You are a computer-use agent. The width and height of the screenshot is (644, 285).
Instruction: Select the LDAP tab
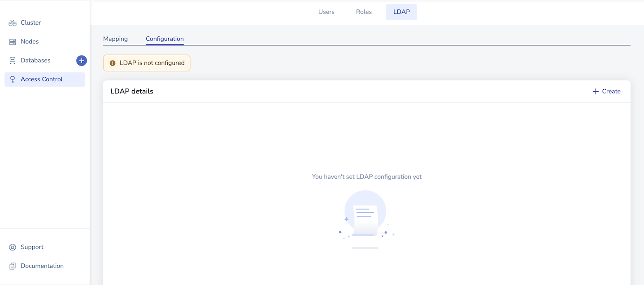click(401, 12)
